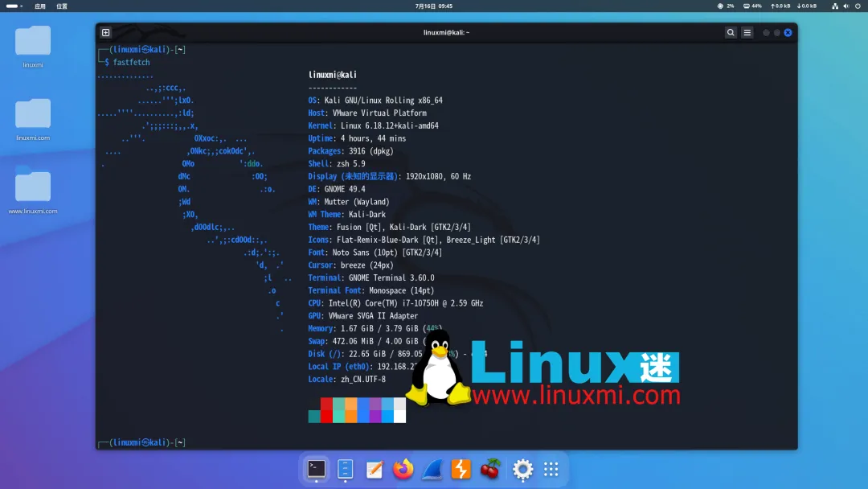Click the 'Shell: zsh 5.9' line
This screenshot has width=868, height=489.
(x=337, y=164)
